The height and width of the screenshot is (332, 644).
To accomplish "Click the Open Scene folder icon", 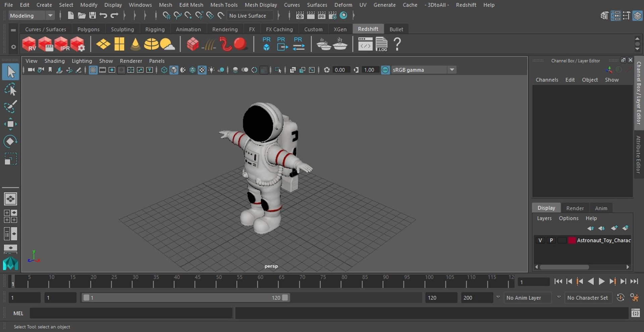I will (82, 15).
